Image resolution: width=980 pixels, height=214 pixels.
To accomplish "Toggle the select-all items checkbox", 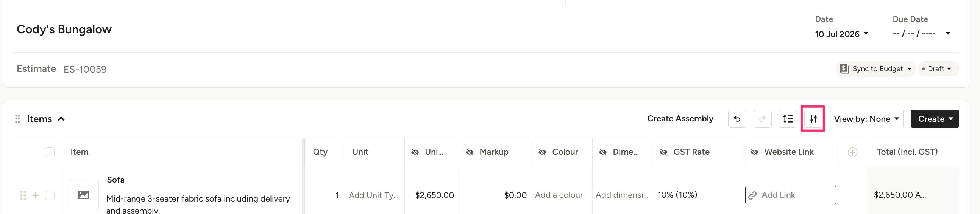I will (50, 152).
